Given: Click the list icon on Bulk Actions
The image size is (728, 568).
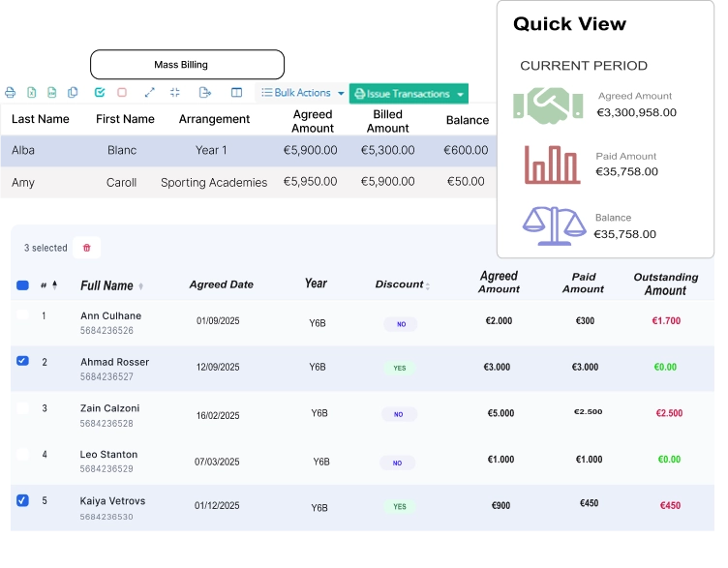Looking at the screenshot, I should (x=266, y=92).
